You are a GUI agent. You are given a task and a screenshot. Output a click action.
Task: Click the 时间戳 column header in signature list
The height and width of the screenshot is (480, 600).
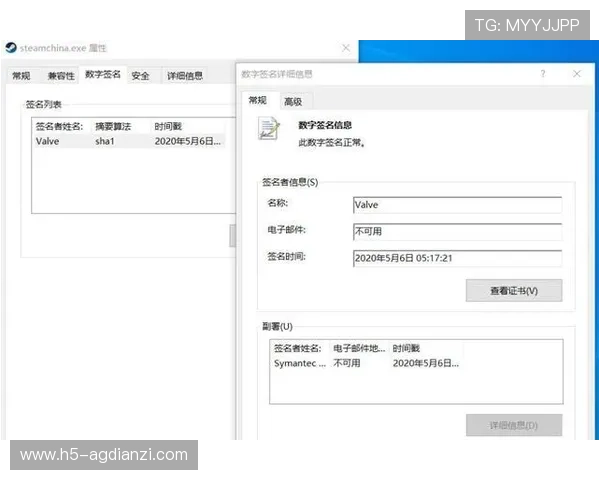[168, 126]
